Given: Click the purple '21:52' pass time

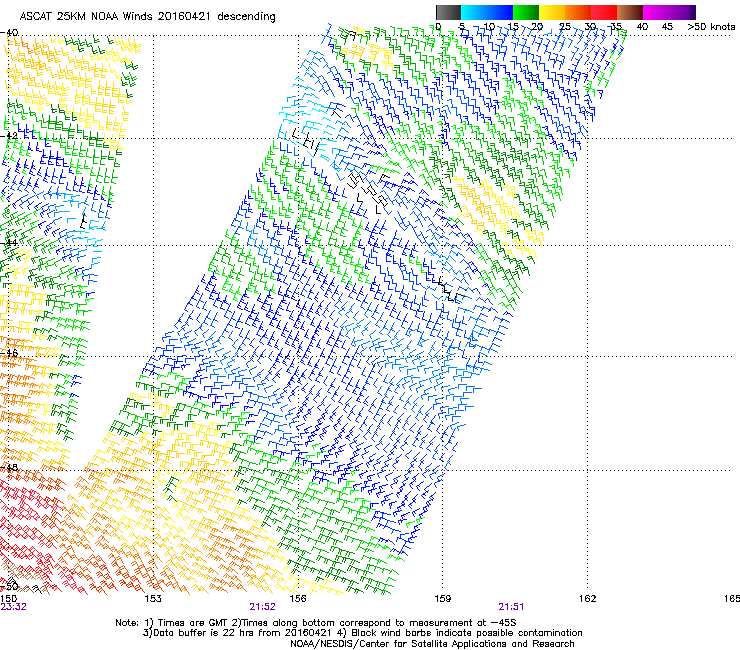Looking at the screenshot, I should [262, 607].
